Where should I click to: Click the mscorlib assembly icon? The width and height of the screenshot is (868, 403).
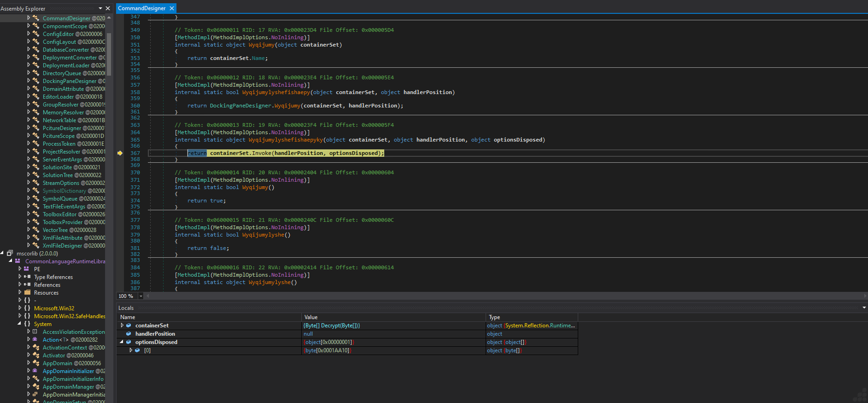pyautogui.click(x=10, y=254)
